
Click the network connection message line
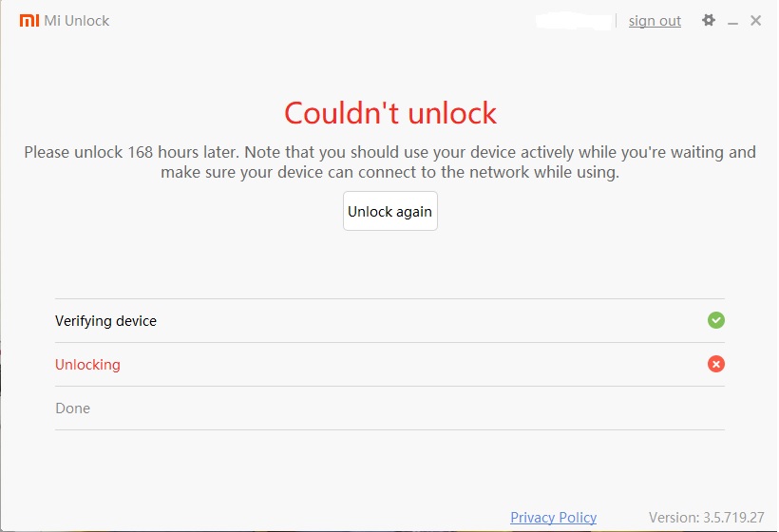pyautogui.click(x=389, y=173)
